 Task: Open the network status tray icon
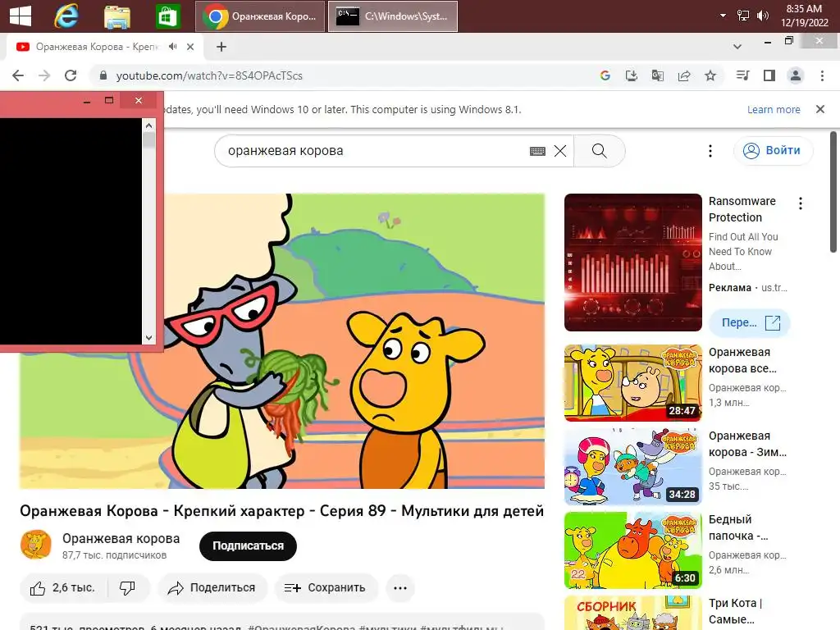click(743, 16)
